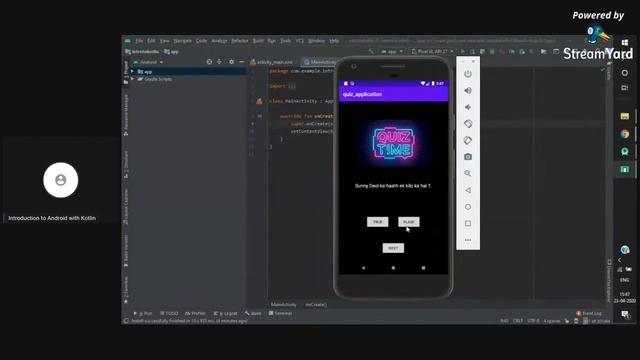The image size is (640, 360).
Task: Tap FALSE answer button in quiz app
Action: click(x=409, y=222)
